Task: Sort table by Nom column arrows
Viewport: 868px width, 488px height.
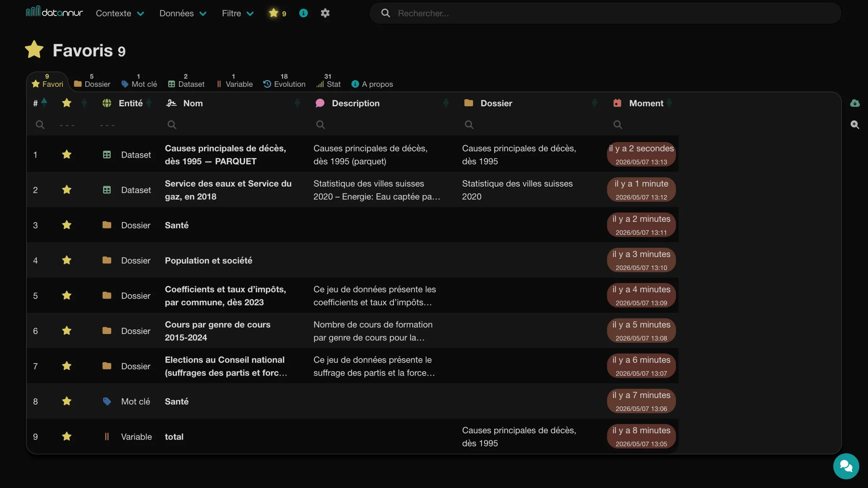Action: point(297,103)
